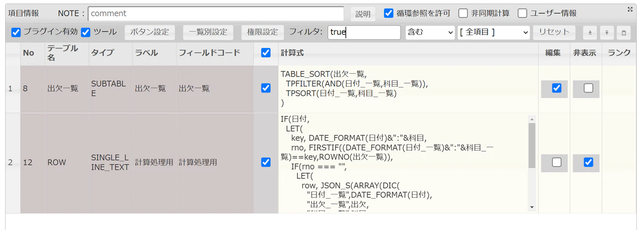Toggle 循環参照を許可 checkbox

388,13
